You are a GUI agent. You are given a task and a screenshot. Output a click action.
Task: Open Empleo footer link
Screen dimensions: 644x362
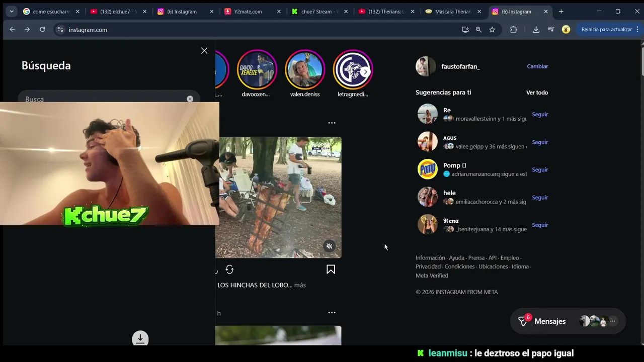[x=510, y=258]
